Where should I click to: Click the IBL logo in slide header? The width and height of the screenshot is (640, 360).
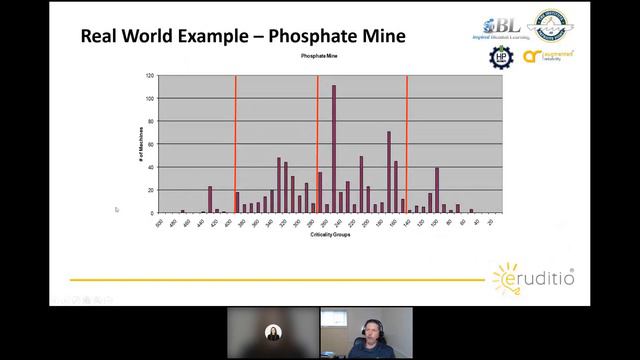(501, 29)
